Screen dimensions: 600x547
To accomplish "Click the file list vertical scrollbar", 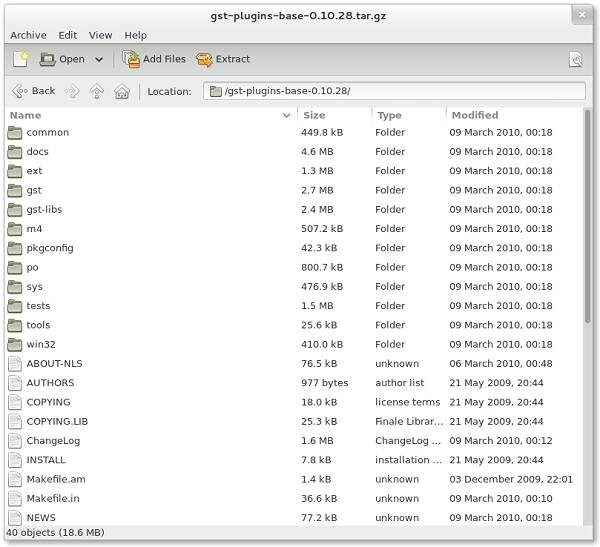I will coord(588,217).
